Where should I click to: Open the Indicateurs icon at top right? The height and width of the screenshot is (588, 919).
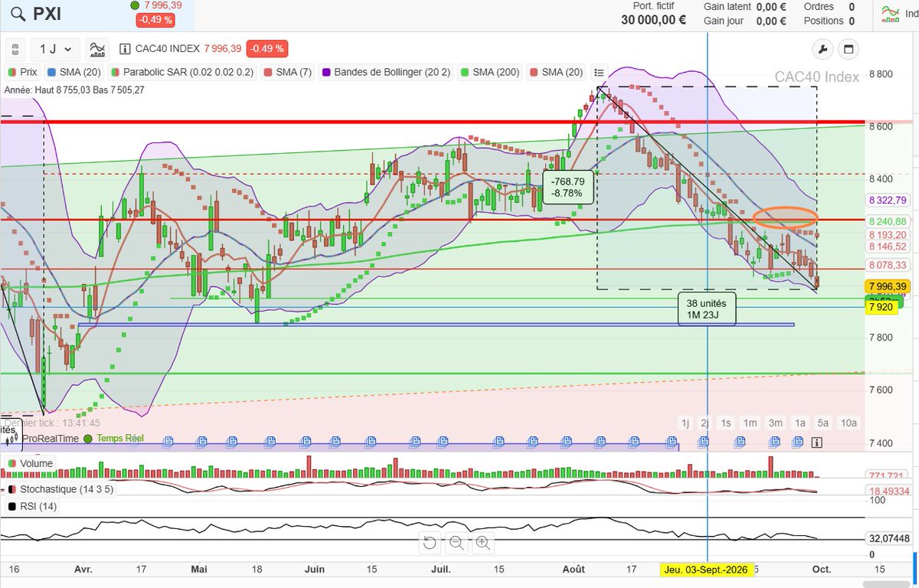tap(890, 12)
